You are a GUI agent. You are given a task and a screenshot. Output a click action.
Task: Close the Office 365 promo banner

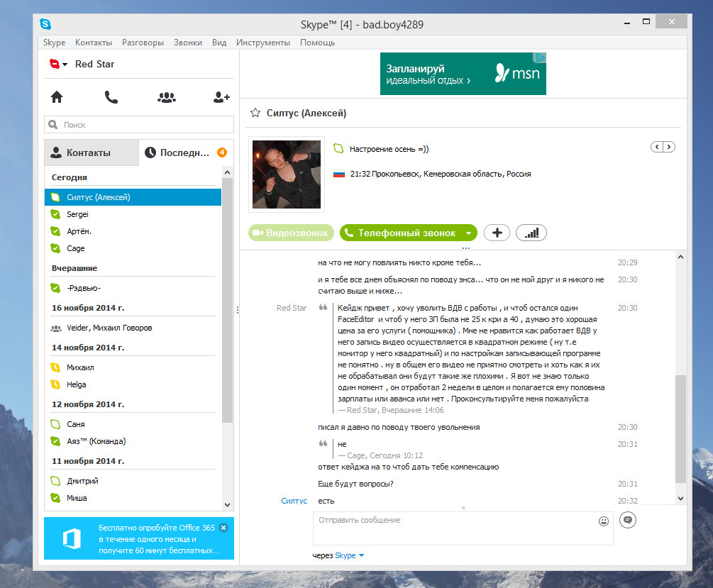tap(223, 528)
